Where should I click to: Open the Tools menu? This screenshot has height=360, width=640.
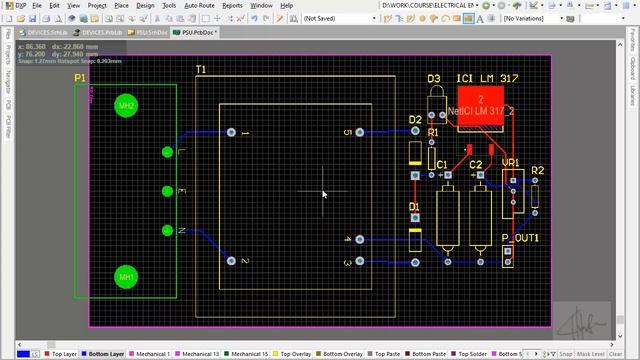[169, 6]
